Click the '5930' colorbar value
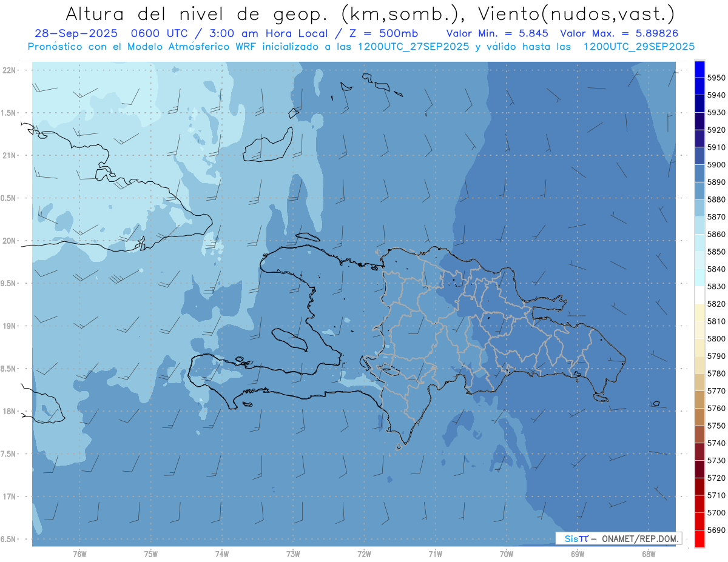The width and height of the screenshot is (728, 562). (716, 113)
